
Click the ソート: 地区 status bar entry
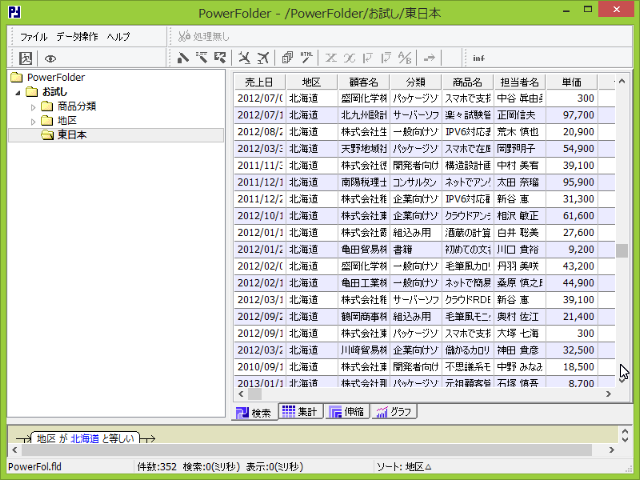(x=404, y=467)
